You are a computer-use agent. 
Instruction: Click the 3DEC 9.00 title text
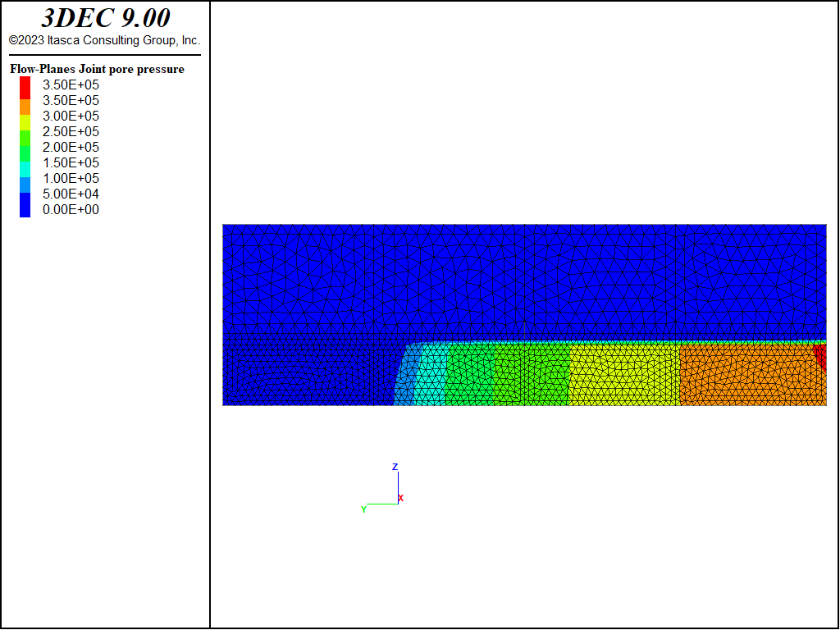tap(106, 18)
